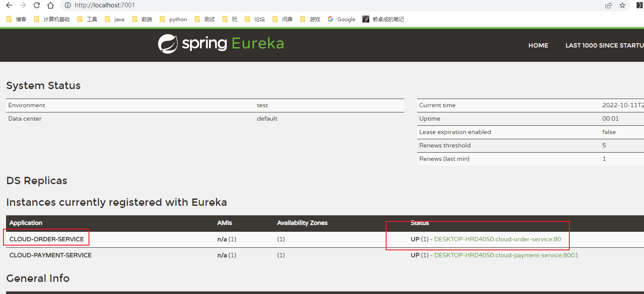Click the Environment label
This screenshot has height=294, width=644.
tap(27, 105)
